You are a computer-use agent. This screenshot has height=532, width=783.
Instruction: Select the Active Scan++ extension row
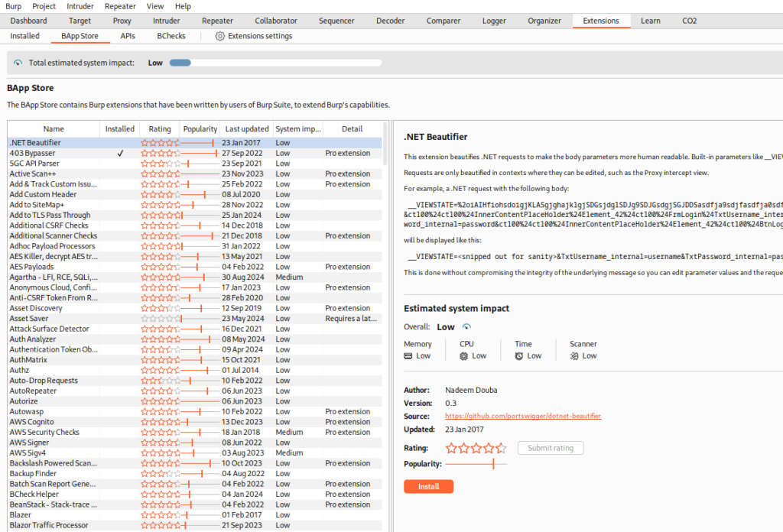[x=195, y=174]
